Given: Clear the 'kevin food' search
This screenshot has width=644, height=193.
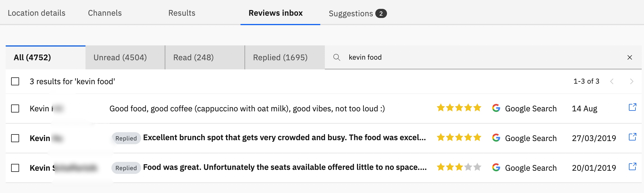Looking at the screenshot, I should coord(630,57).
